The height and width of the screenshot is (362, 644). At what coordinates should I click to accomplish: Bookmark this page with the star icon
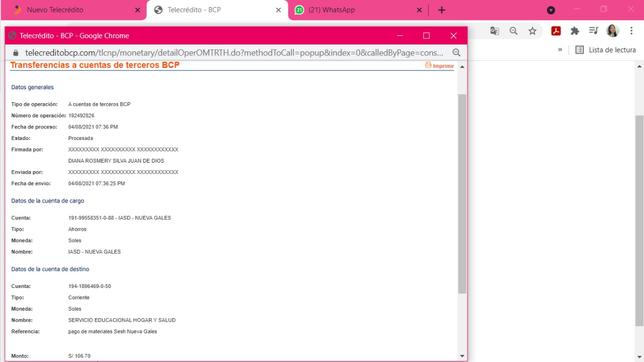[x=532, y=31]
